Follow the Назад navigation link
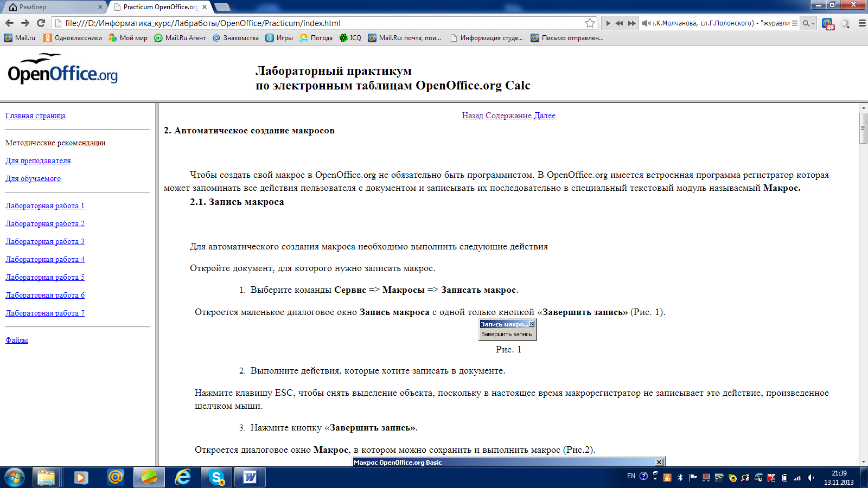 point(473,115)
